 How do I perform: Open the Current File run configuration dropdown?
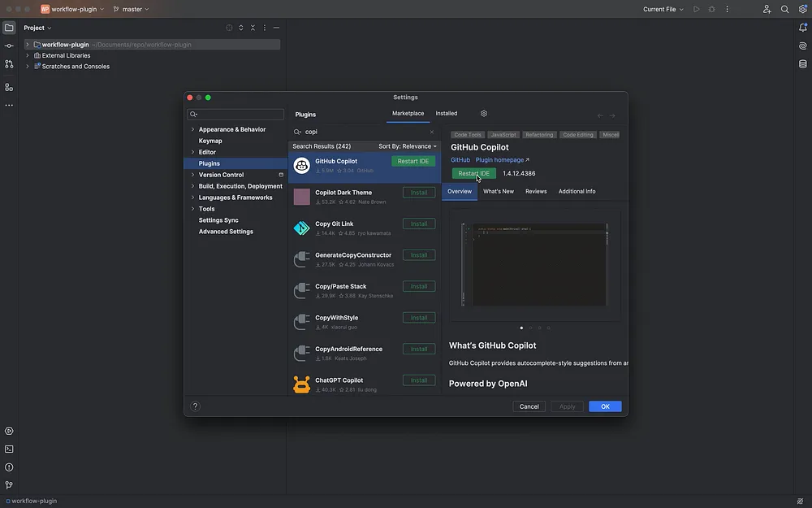pyautogui.click(x=663, y=9)
